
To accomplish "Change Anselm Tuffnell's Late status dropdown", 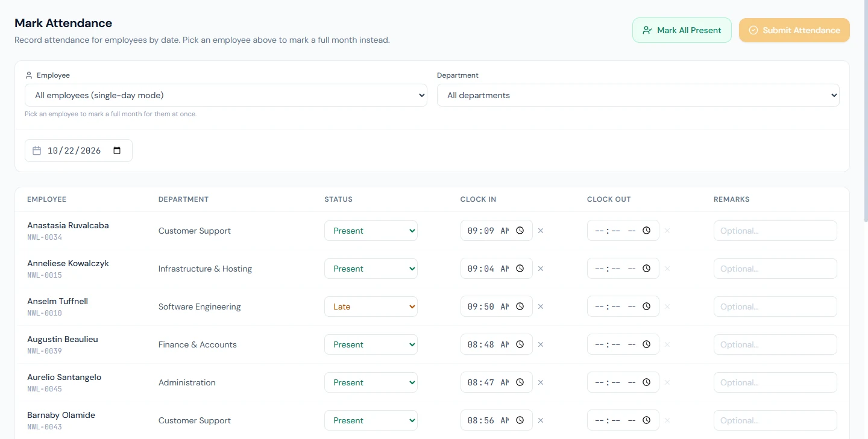I will pyautogui.click(x=371, y=307).
